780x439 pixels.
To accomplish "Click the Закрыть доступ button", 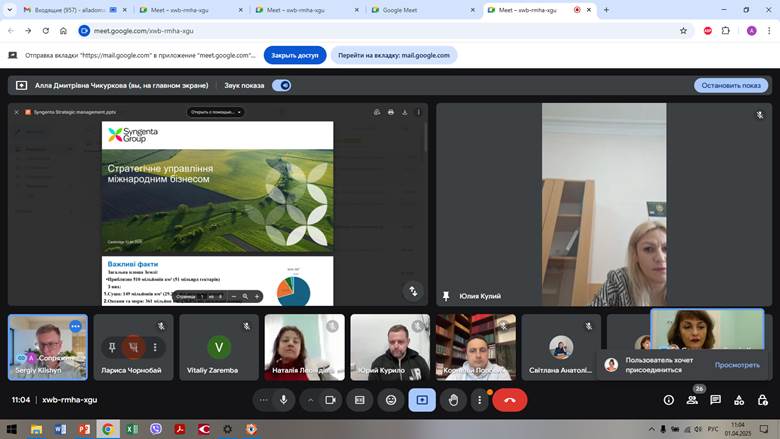I will [295, 56].
